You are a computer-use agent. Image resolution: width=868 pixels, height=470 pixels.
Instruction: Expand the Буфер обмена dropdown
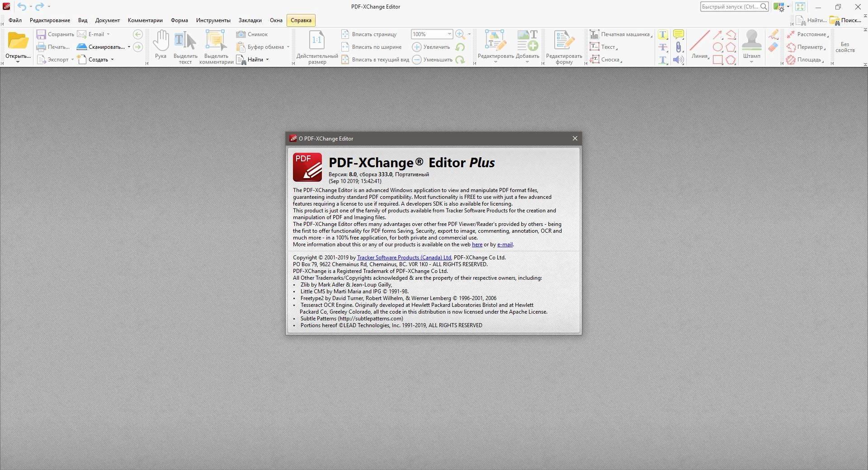click(x=288, y=47)
